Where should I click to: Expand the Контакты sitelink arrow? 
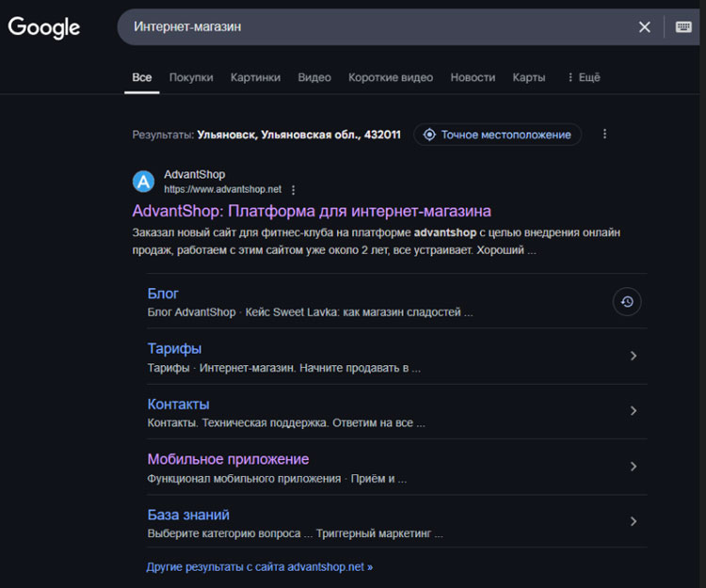pyautogui.click(x=634, y=411)
